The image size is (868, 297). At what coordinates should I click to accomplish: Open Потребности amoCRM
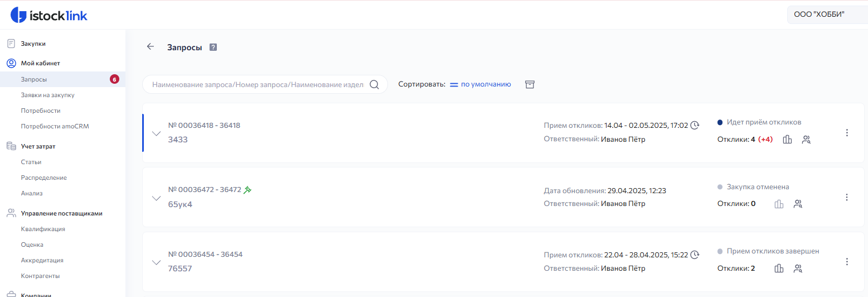coord(55,126)
